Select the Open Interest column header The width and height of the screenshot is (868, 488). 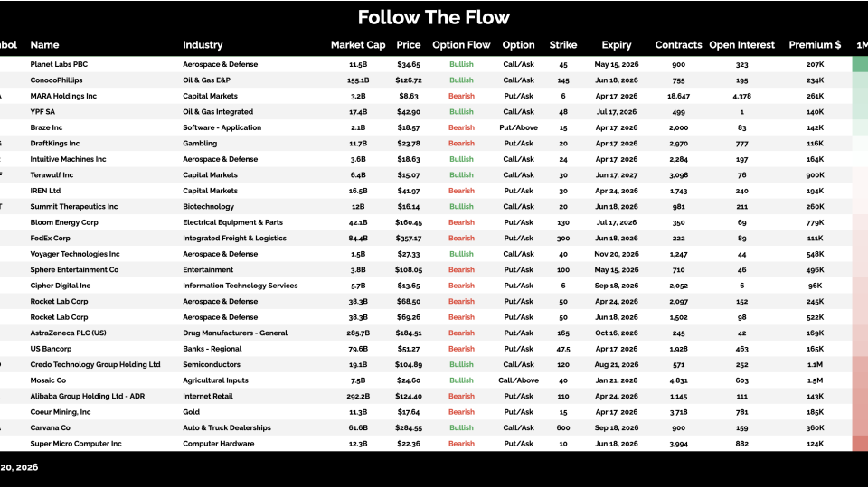point(742,45)
